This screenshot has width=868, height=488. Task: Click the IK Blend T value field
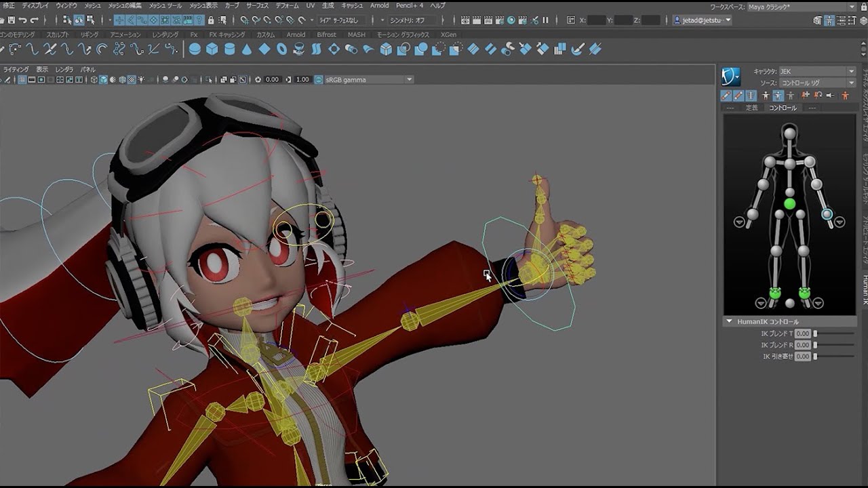(803, 333)
